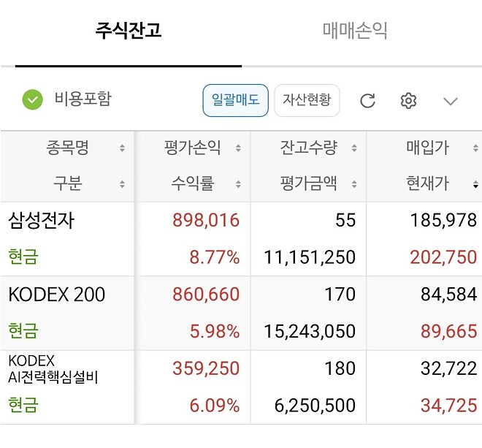Click the 매입가 column header
Screen dimensions: 482x448
click(x=427, y=148)
